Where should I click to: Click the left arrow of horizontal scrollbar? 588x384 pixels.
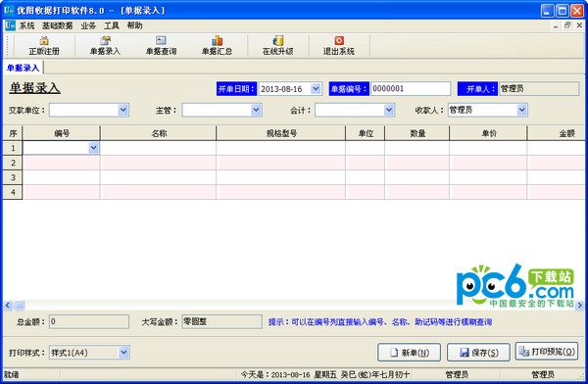tap(8, 306)
